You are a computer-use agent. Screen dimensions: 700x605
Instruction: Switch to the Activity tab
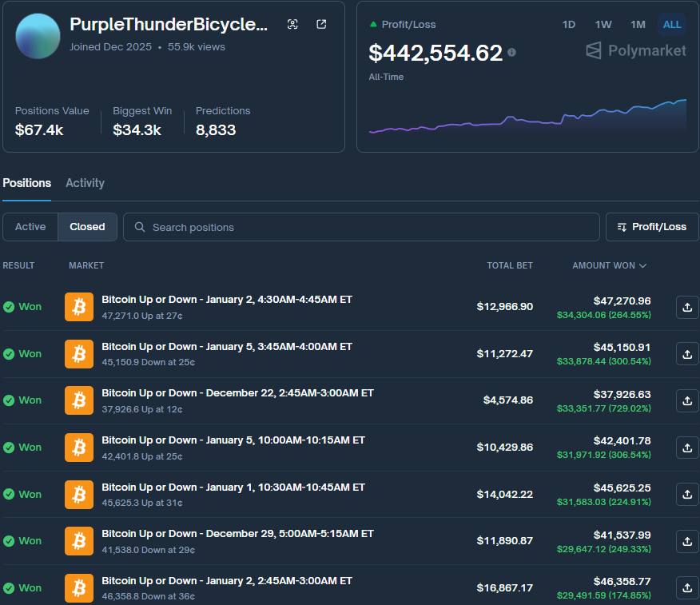pyautogui.click(x=85, y=183)
